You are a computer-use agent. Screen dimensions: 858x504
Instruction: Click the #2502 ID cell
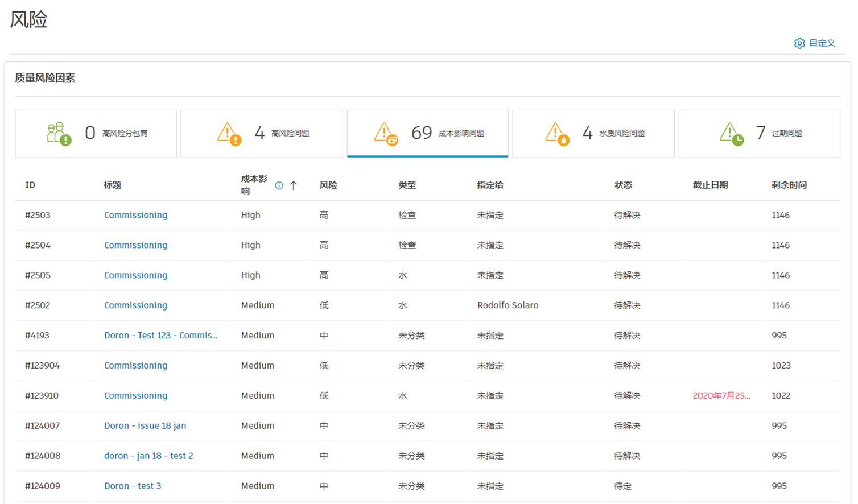click(x=38, y=305)
